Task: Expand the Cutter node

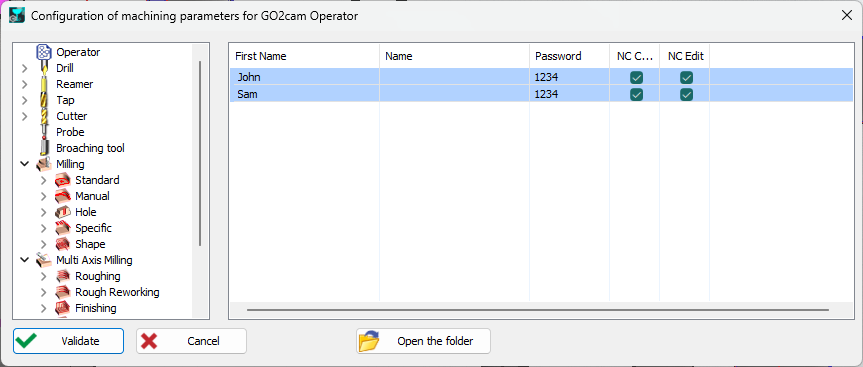Action: click(x=24, y=116)
